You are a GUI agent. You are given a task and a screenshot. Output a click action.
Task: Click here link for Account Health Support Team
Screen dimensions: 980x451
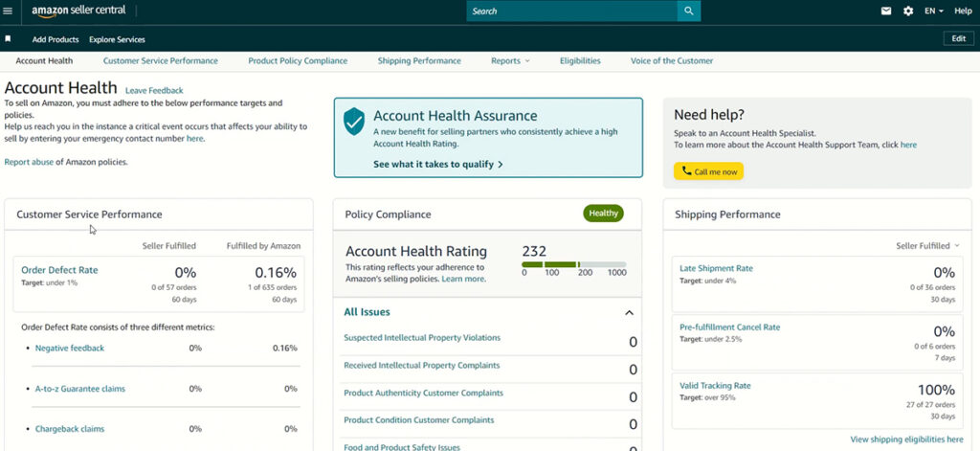click(x=909, y=145)
